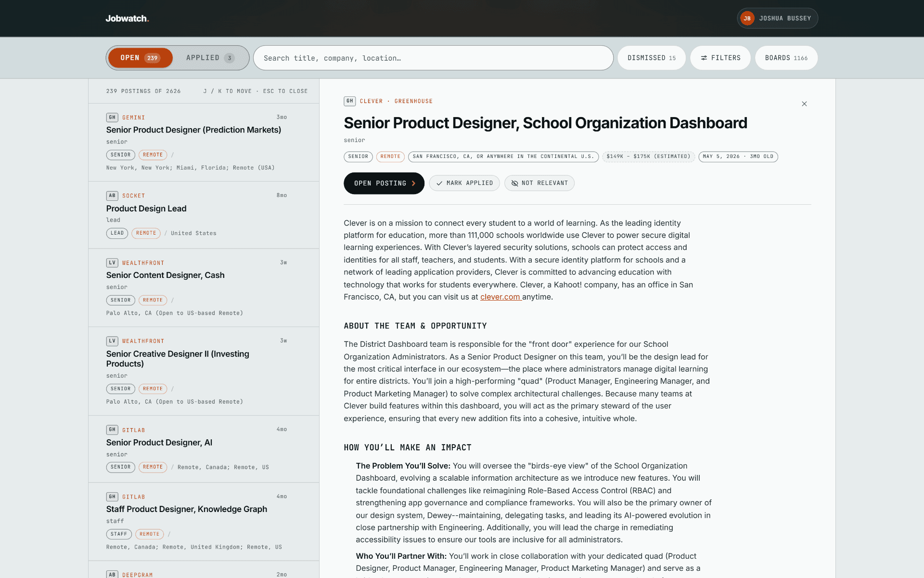Click the AB badge next to Socket

click(112, 196)
